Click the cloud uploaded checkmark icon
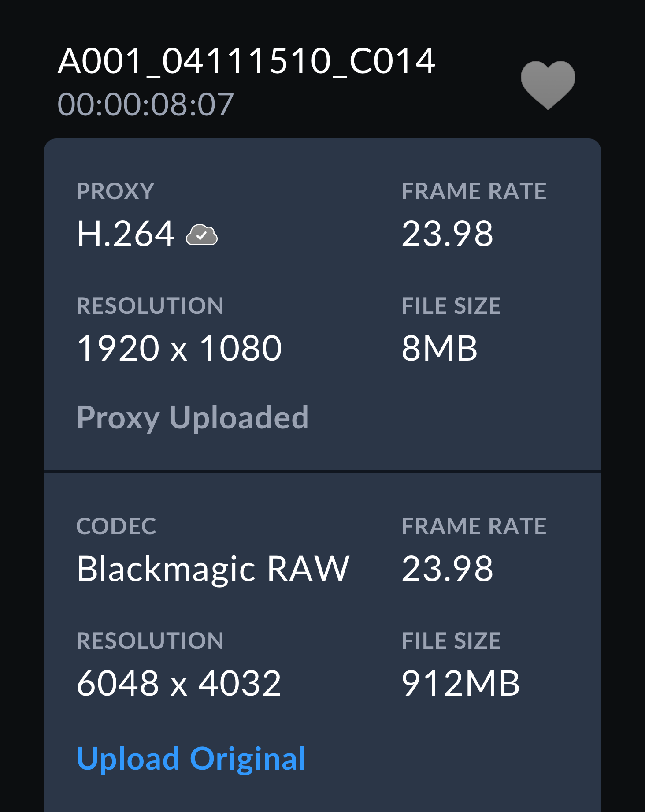645x812 pixels. pos(202,235)
